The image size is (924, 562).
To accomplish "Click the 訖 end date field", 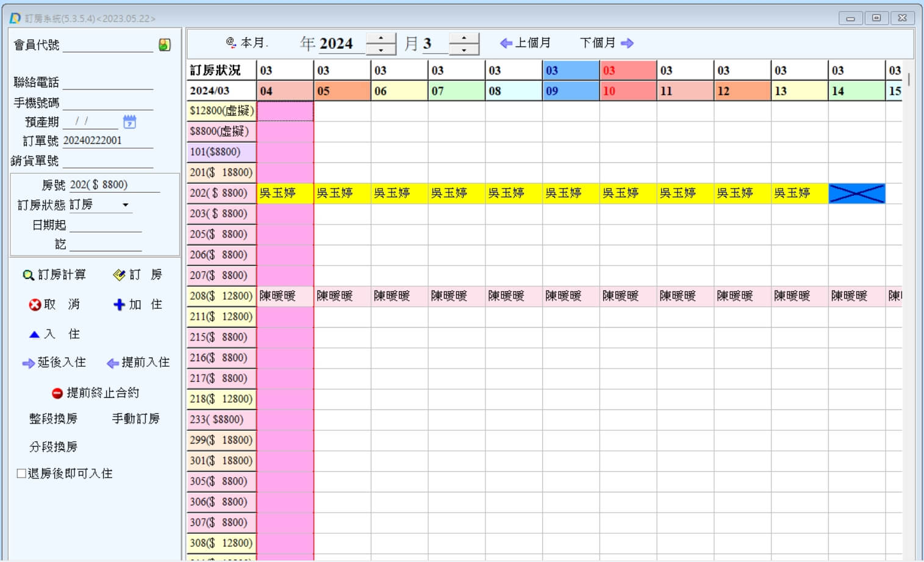I will tap(106, 245).
